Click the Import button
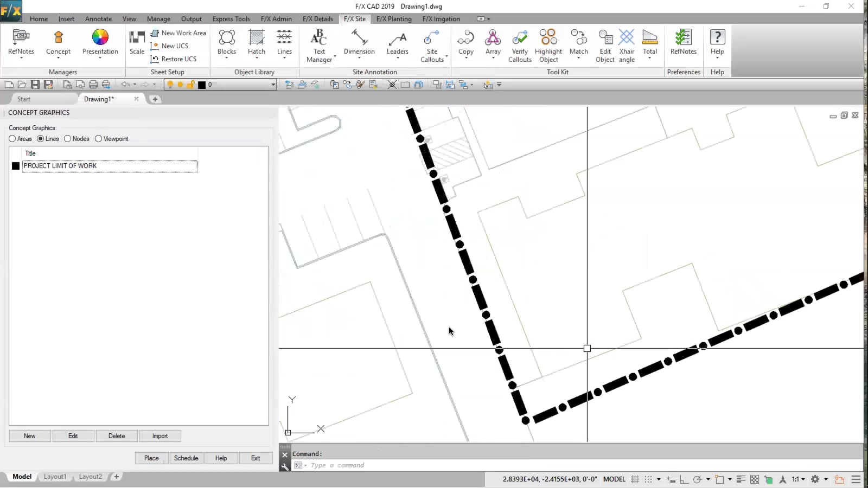The image size is (868, 488). tap(160, 436)
